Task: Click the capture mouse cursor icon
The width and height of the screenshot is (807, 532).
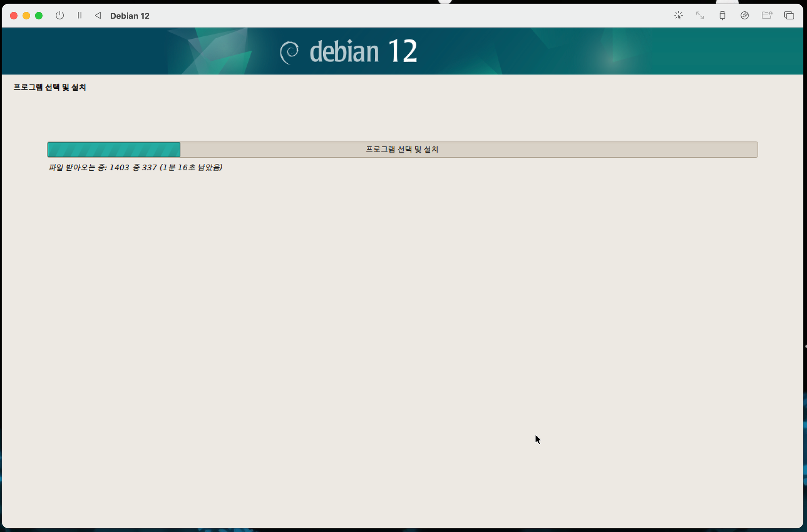Action: pyautogui.click(x=678, y=16)
